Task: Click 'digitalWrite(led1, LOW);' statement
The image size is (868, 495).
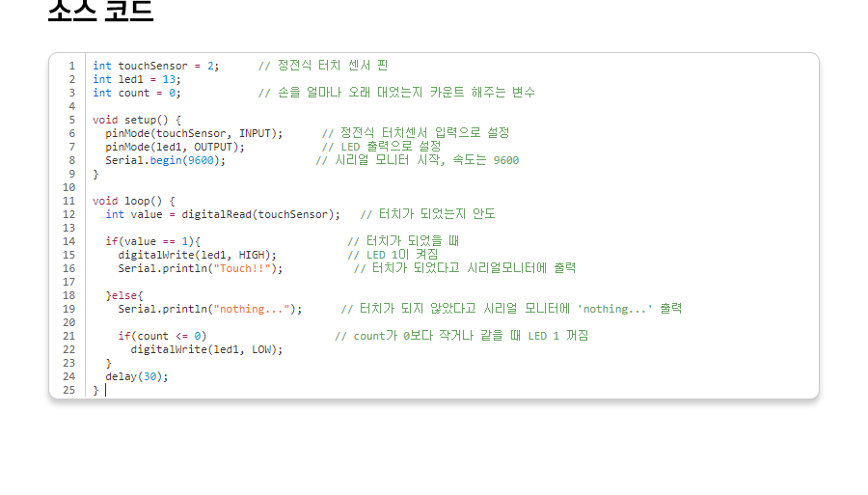Action: click(x=206, y=349)
